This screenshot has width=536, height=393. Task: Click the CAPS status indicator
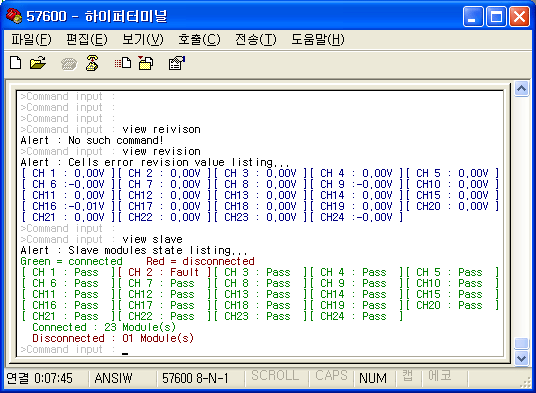pos(331,376)
